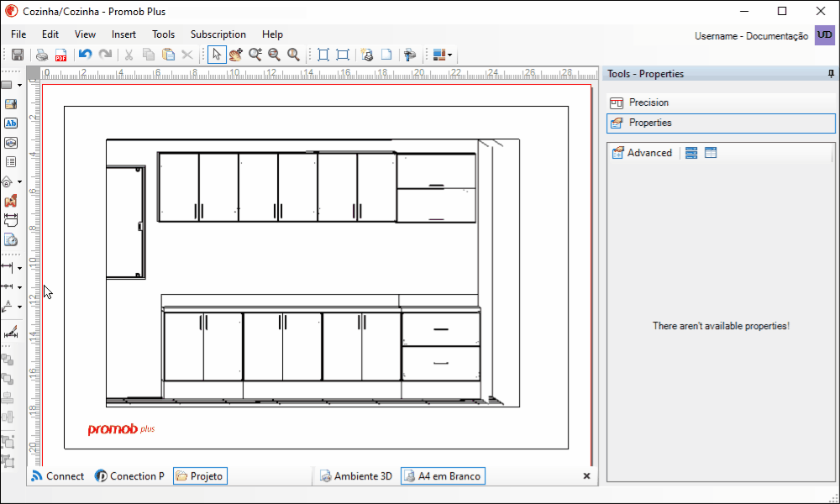Expand the linear dimension tool dropdown arrow

pyautogui.click(x=20, y=268)
